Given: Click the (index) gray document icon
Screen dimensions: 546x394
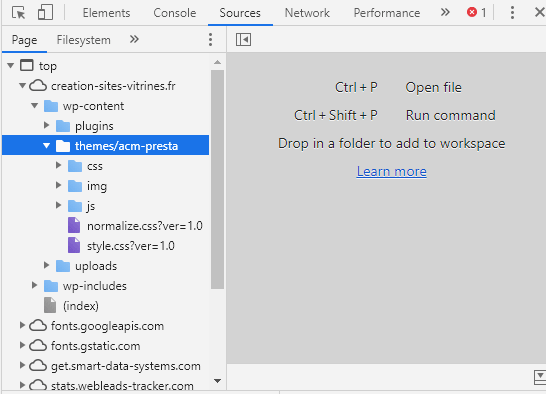Looking at the screenshot, I should [x=50, y=305].
